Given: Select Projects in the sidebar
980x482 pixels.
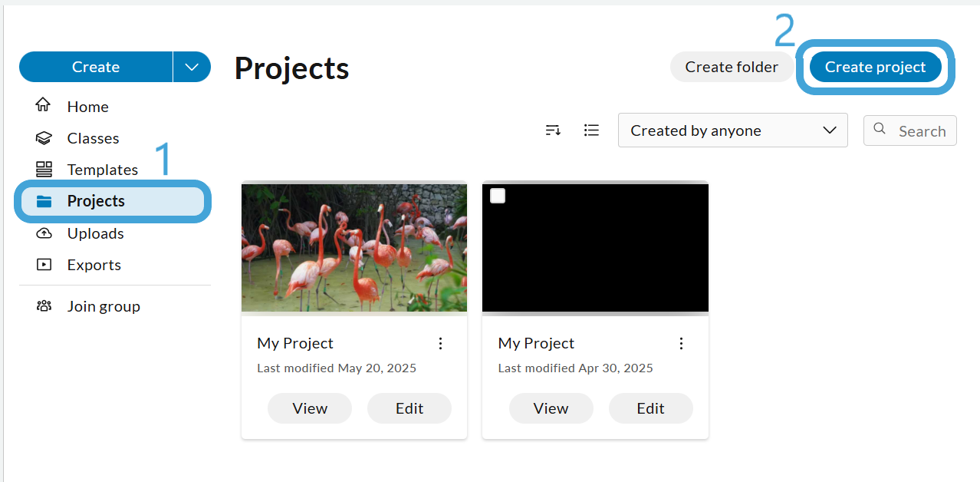Looking at the screenshot, I should pos(113,201).
